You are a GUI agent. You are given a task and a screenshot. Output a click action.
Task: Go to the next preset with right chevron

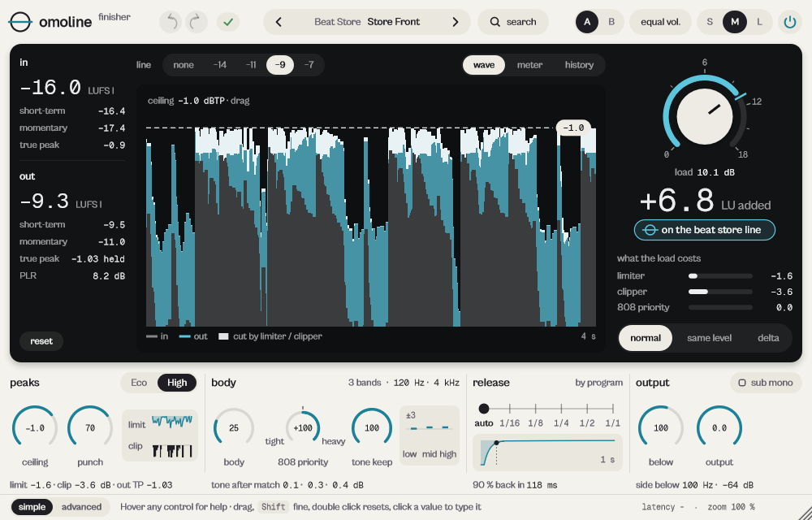pos(456,22)
